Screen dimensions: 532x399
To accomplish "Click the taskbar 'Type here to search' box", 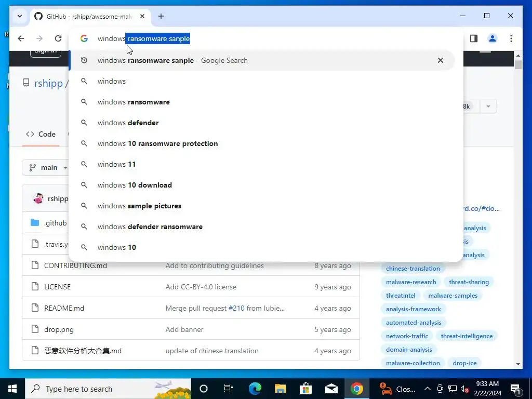I will click(x=108, y=389).
